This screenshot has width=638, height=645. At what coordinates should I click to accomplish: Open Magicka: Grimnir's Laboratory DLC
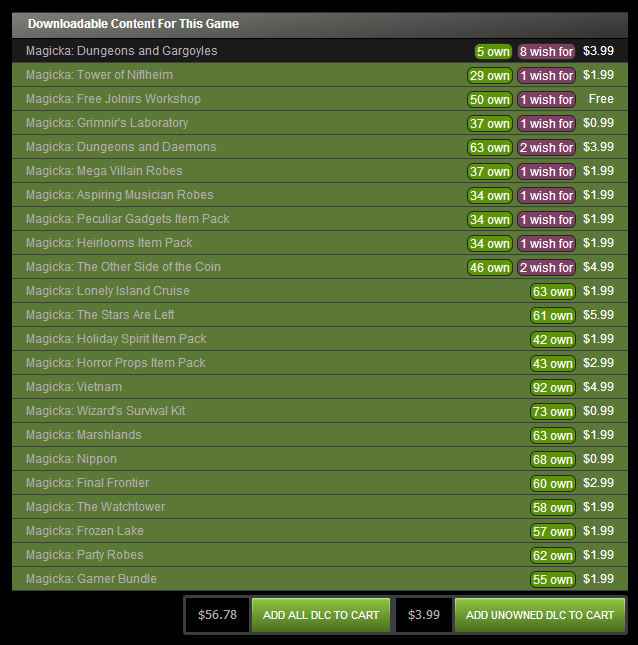320,123
